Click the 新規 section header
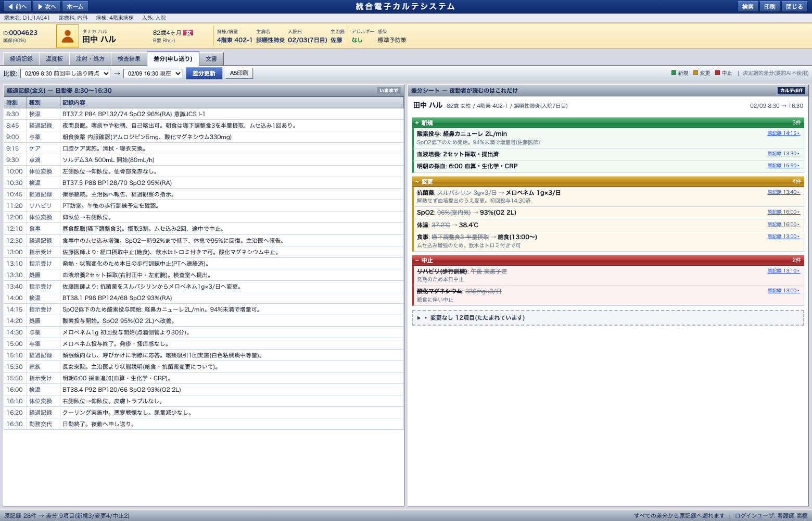812x521 pixels. coord(608,123)
